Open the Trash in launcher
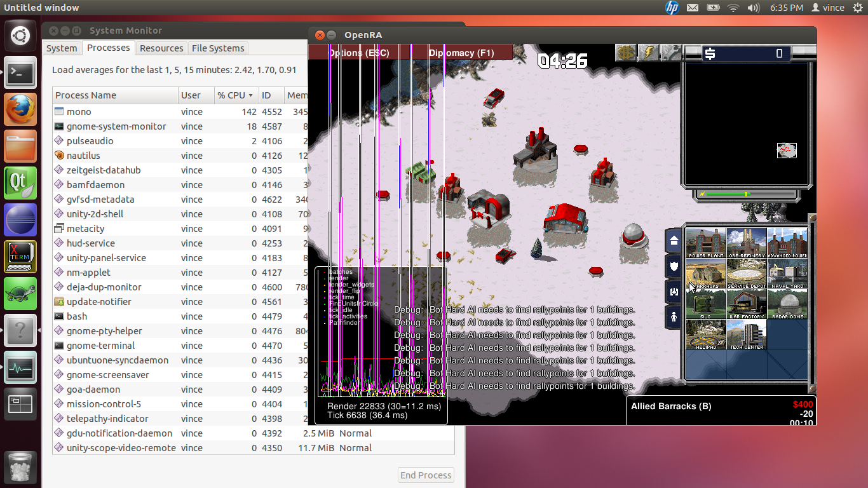 pyautogui.click(x=20, y=467)
